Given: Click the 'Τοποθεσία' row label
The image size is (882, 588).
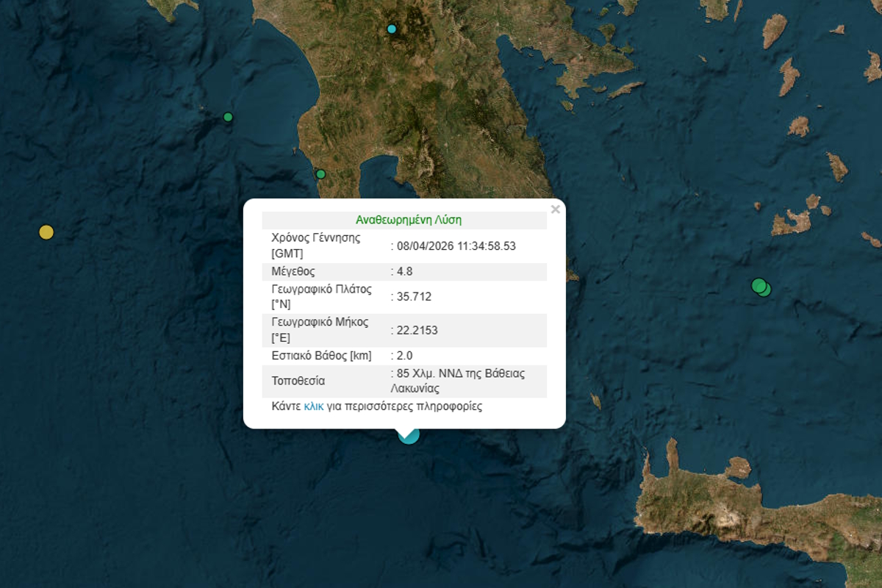Looking at the screenshot, I should pos(298,381).
